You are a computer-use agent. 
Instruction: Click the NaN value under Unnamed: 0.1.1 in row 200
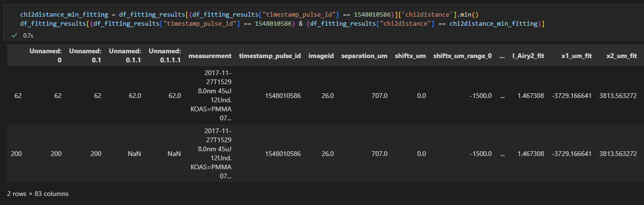click(x=134, y=154)
